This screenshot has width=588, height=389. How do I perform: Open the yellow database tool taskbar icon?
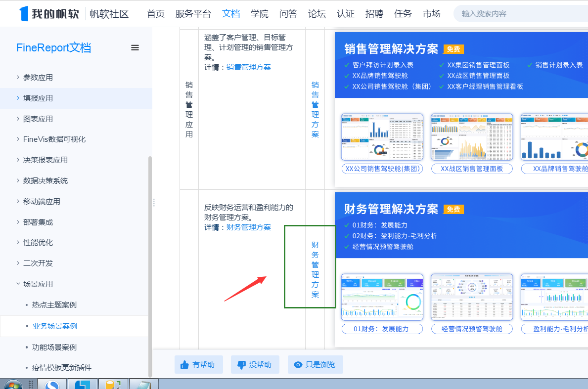112,385
